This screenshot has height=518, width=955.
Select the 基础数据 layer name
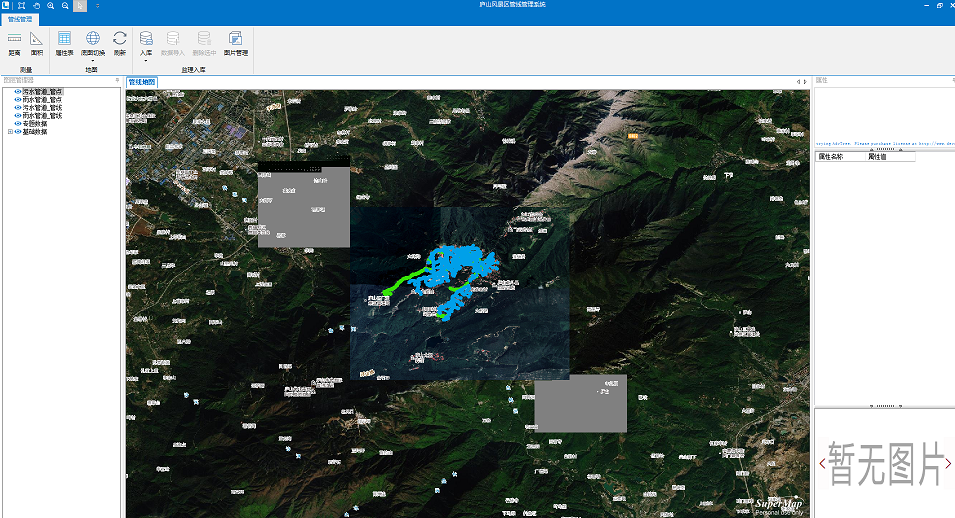click(x=35, y=131)
